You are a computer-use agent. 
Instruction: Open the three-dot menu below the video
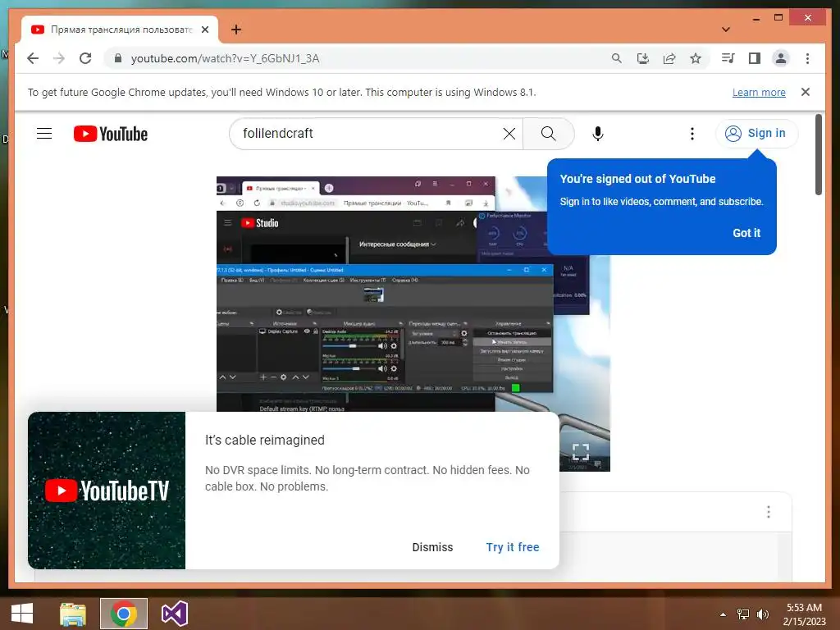(768, 512)
